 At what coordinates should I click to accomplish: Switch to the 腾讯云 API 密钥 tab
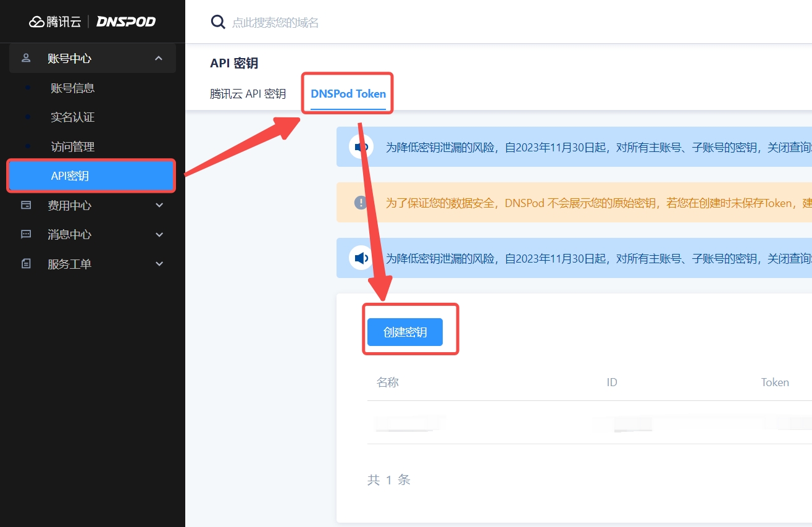point(248,94)
